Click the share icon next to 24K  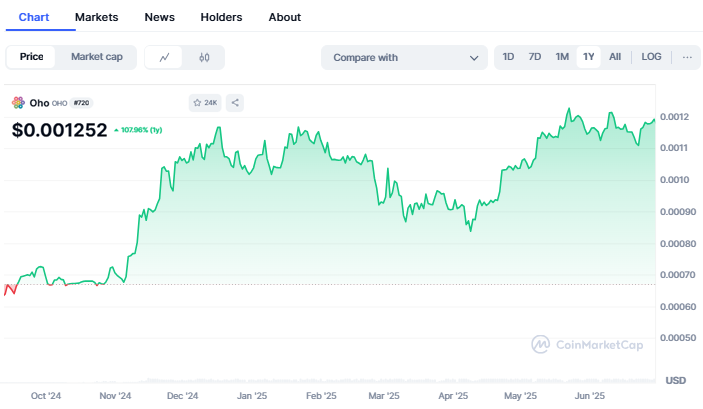(235, 103)
